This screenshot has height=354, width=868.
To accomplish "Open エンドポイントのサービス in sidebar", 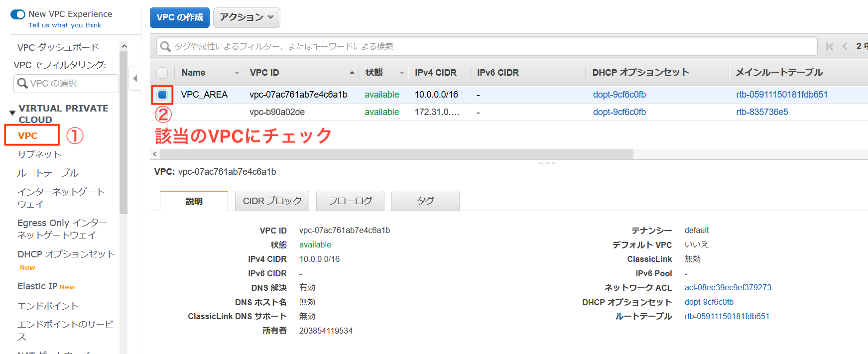I will [65, 330].
